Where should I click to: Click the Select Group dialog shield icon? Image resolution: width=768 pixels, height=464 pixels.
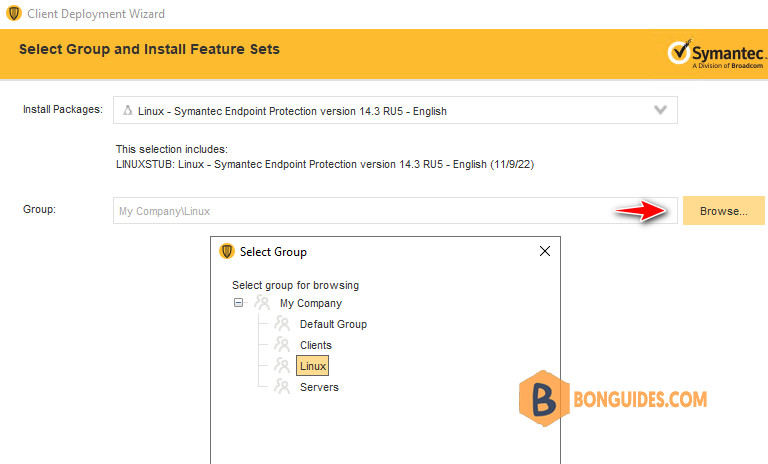(x=226, y=251)
